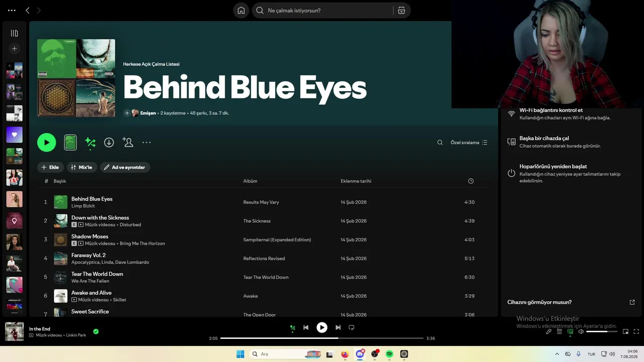The width and height of the screenshot is (644, 362).
Task: Skip to the previous track
Action: pos(305,327)
